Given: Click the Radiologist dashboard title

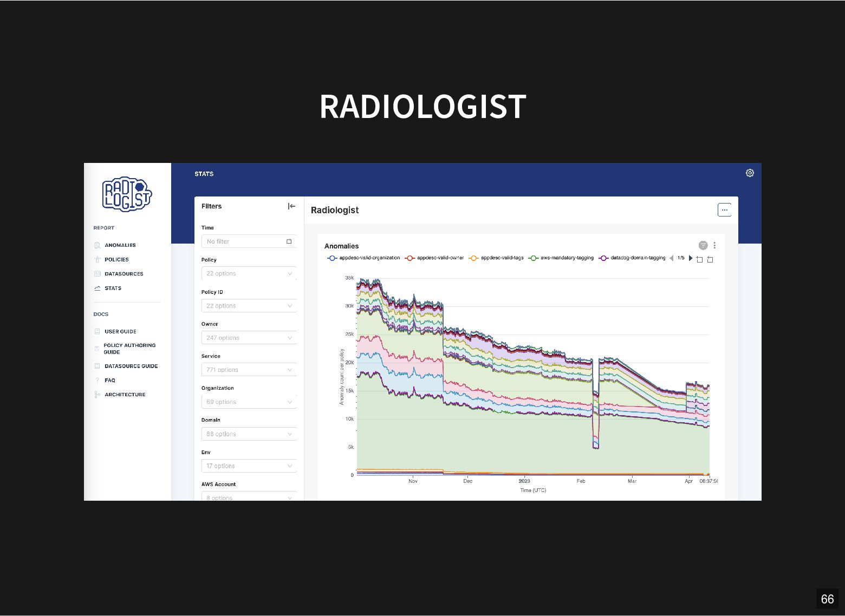Looking at the screenshot, I should [335, 210].
